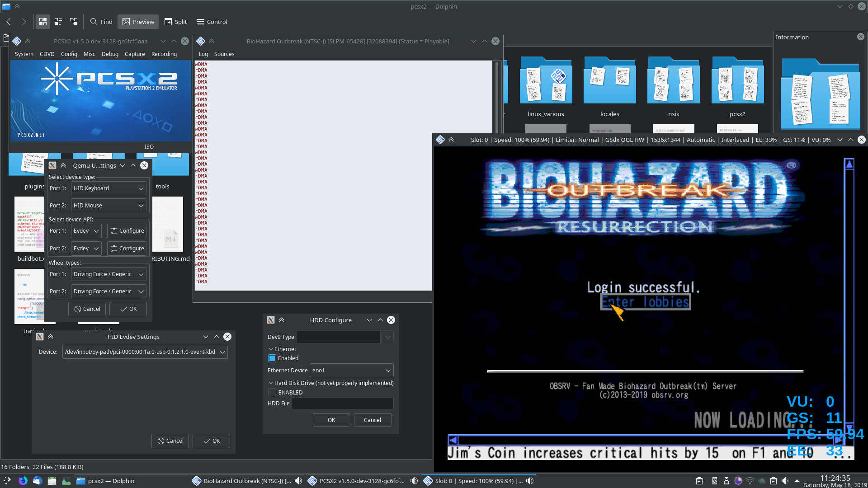The width and height of the screenshot is (868, 488).
Task: Click Enter lobbies in game window
Action: tap(646, 302)
